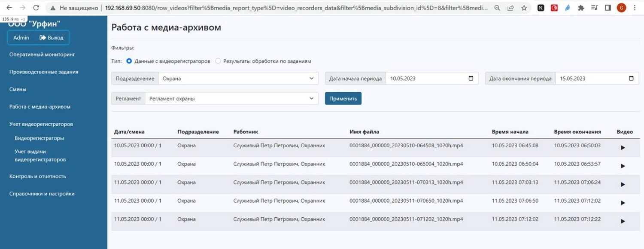This screenshot has width=644, height=249.
Task: Click start time 10.05.2023 06:50:04
Action: pos(515,164)
